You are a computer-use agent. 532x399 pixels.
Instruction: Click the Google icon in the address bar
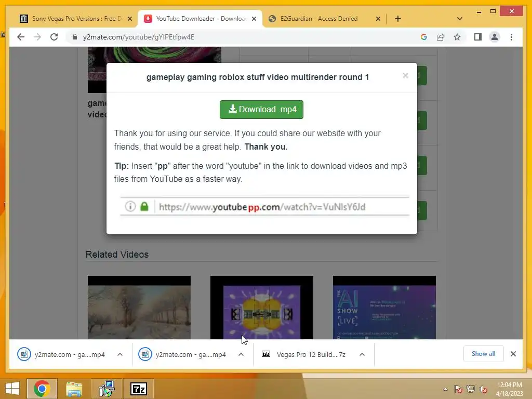(x=424, y=37)
